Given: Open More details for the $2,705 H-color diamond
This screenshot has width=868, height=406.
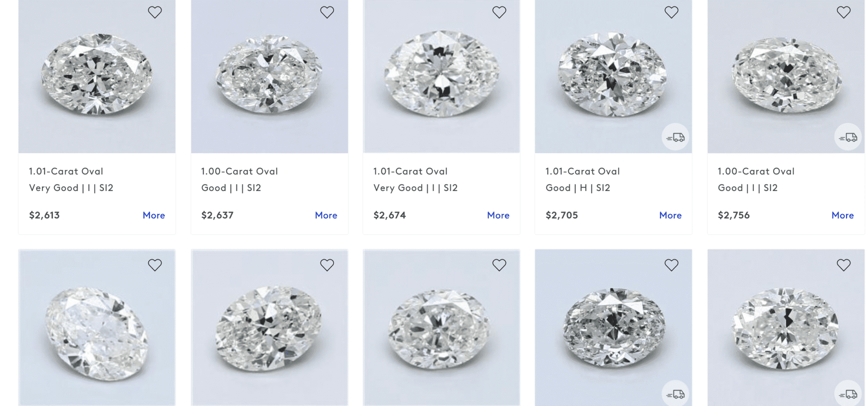Looking at the screenshot, I should pyautogui.click(x=670, y=215).
